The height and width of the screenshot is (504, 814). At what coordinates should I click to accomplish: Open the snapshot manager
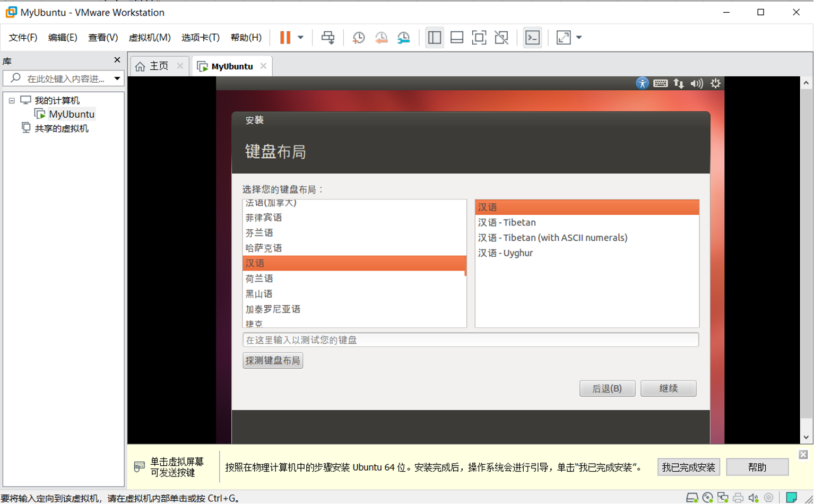[403, 37]
